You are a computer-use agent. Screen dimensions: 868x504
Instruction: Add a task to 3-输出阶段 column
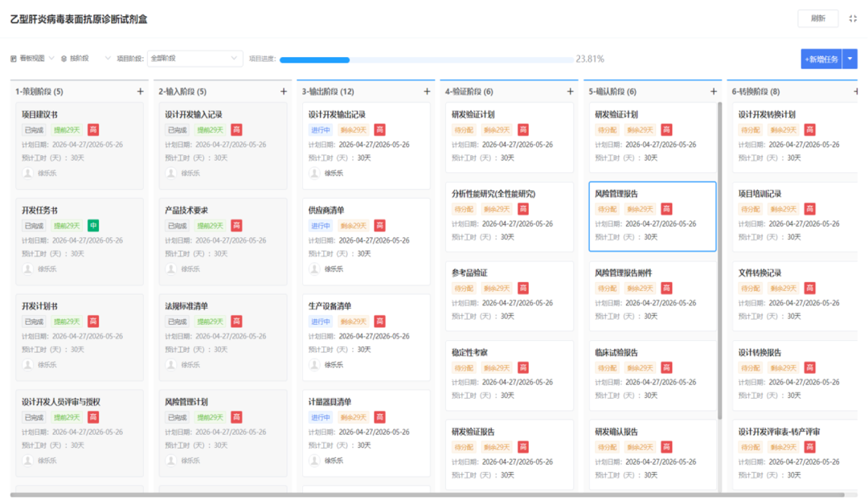coord(427,92)
